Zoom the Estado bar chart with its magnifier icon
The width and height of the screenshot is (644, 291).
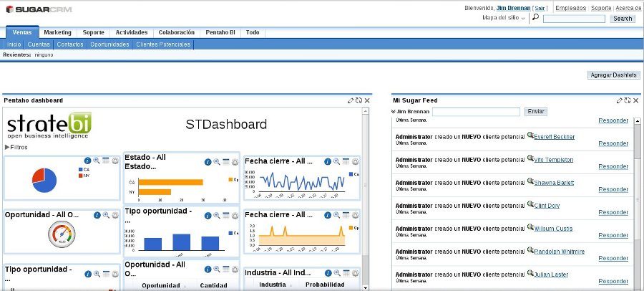[x=217, y=162]
